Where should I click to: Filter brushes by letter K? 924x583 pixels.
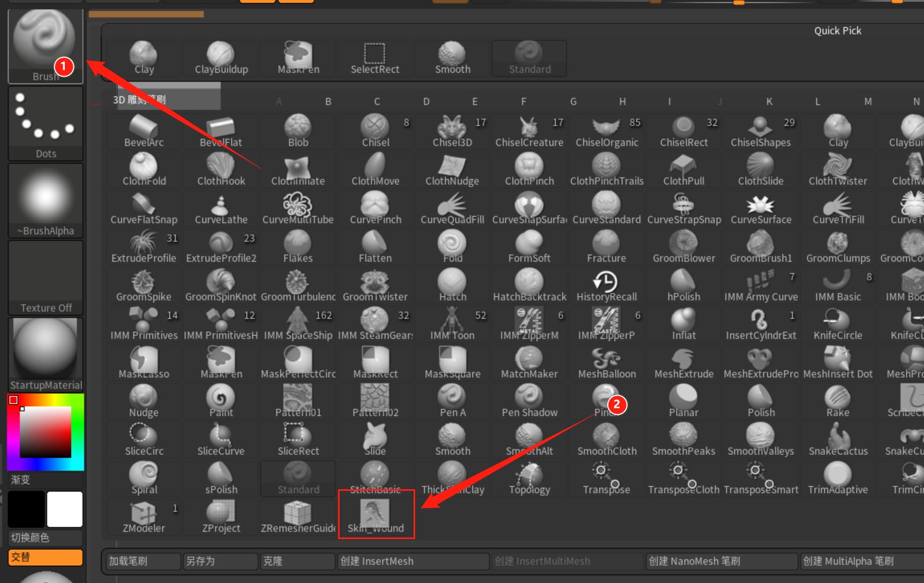pos(769,101)
